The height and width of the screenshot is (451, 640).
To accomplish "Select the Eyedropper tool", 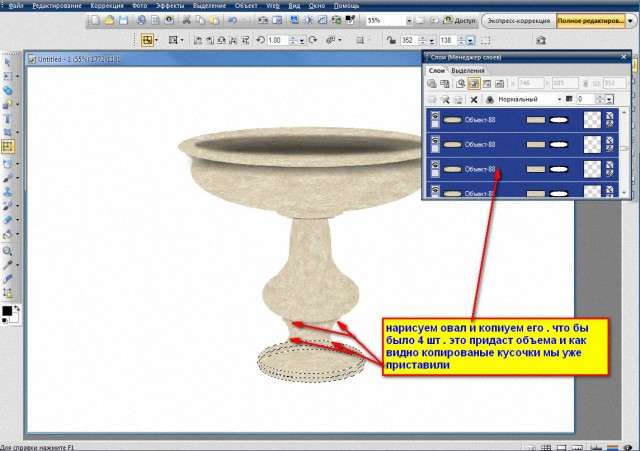I will (x=8, y=264).
